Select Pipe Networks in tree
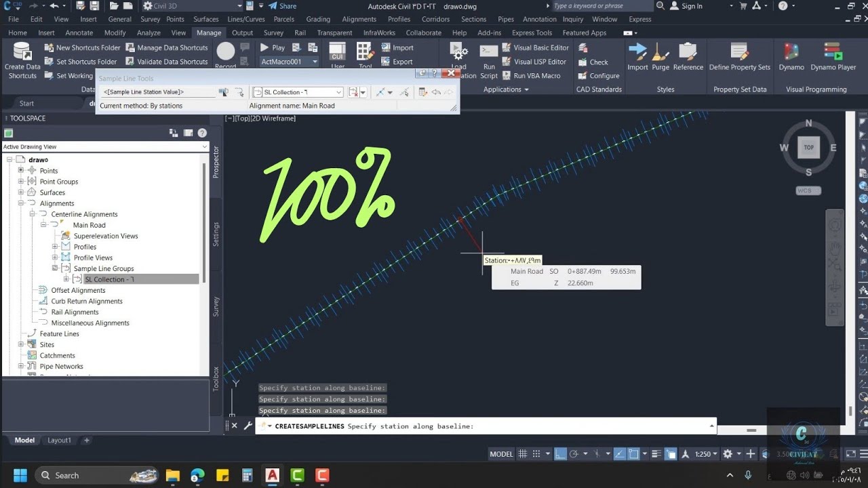This screenshot has height=488, width=868. tap(61, 366)
